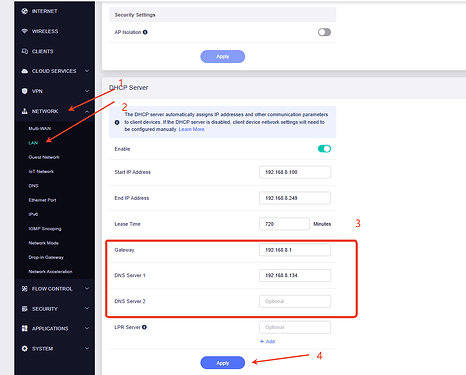Click the LPR Server info icon

144,327
